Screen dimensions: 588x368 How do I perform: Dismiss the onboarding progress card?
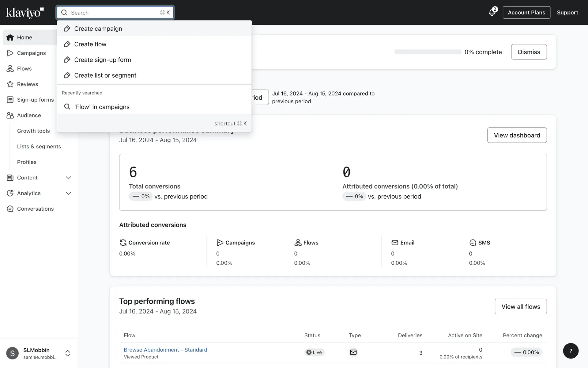(x=529, y=52)
